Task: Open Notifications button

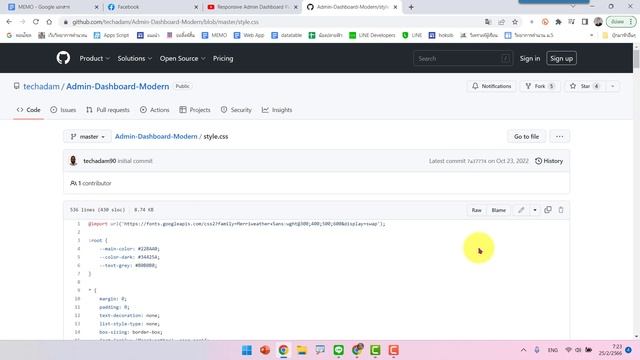Action: [x=491, y=86]
